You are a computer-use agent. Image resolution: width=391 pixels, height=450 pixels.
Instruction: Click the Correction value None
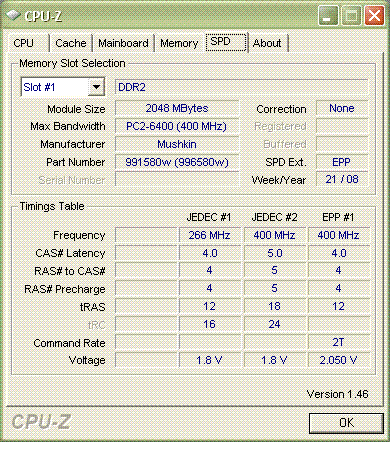(342, 108)
